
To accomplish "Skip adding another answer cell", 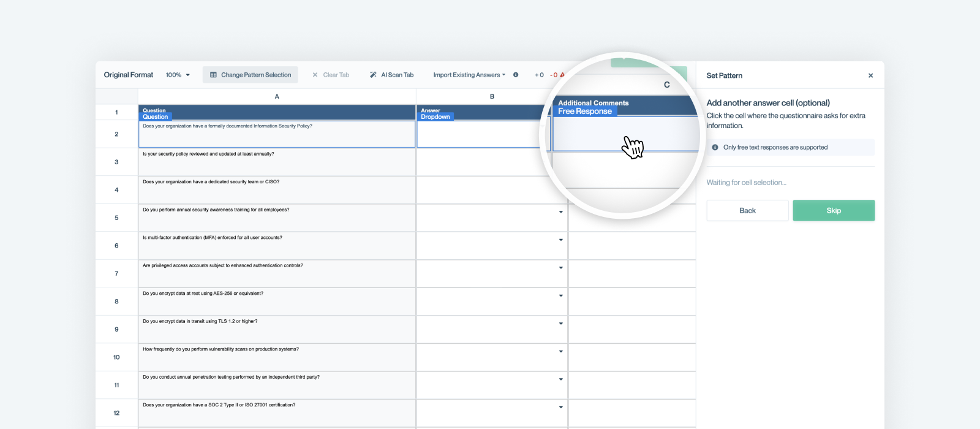I will [834, 210].
